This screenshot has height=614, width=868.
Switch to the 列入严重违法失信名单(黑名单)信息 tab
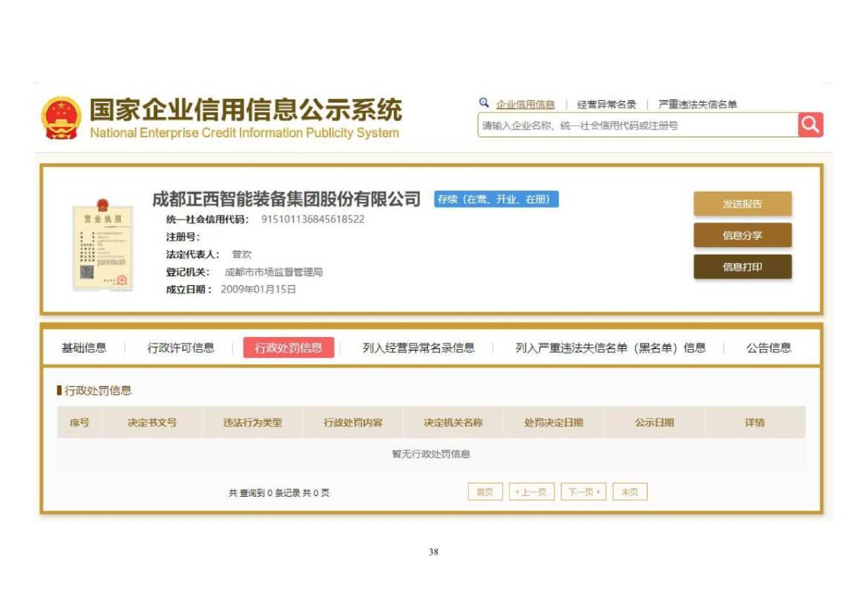[610, 347]
